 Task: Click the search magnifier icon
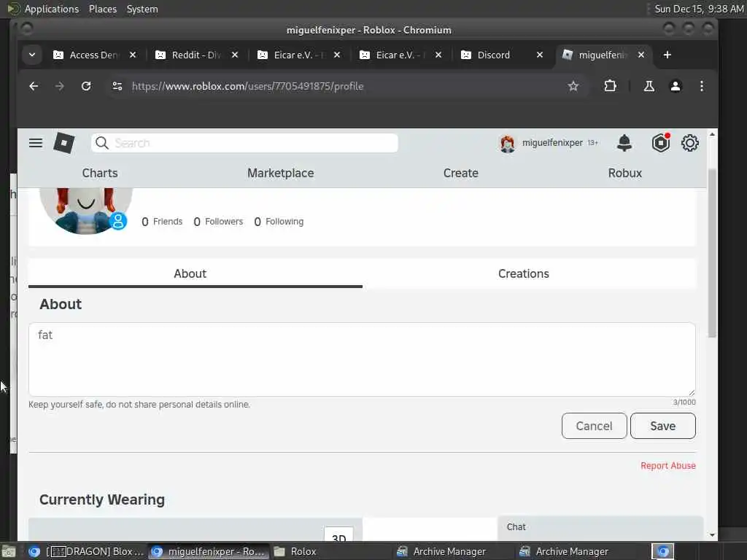coord(101,143)
